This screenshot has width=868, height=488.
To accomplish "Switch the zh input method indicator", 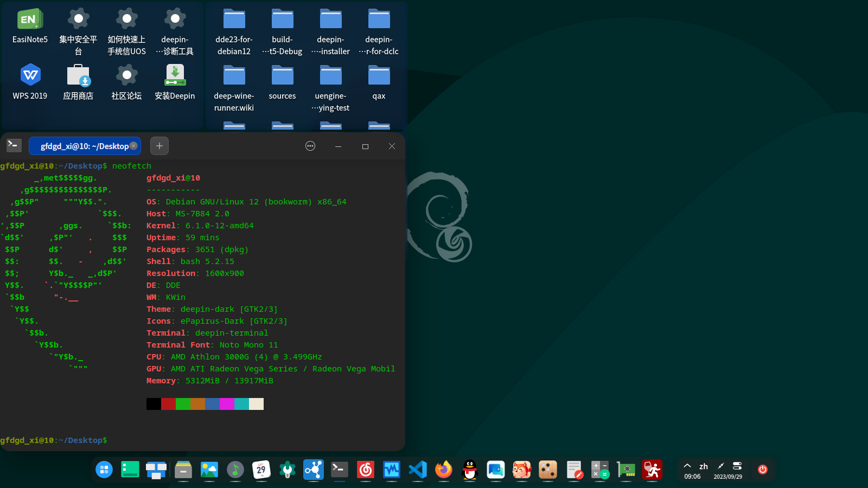I will [x=704, y=466].
